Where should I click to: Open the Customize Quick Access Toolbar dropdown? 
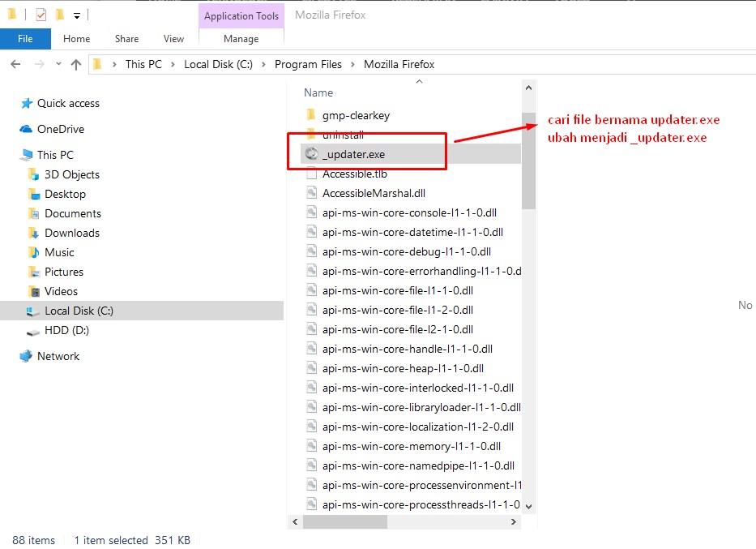(77, 16)
